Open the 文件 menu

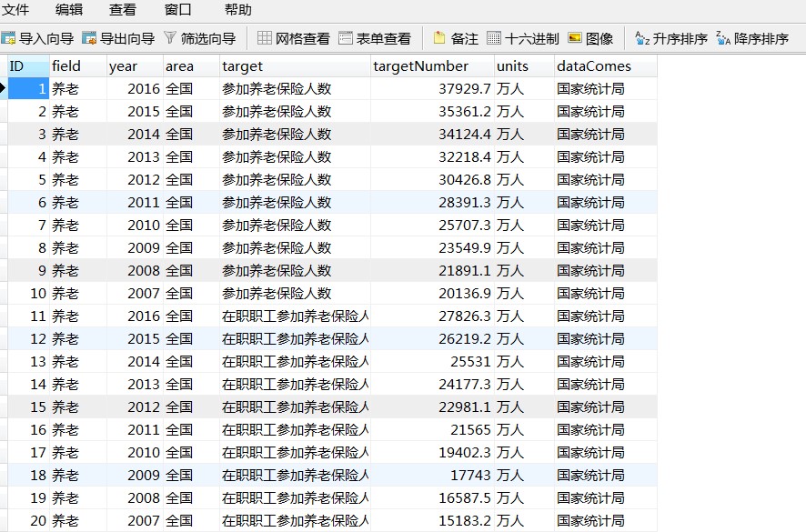point(15,9)
